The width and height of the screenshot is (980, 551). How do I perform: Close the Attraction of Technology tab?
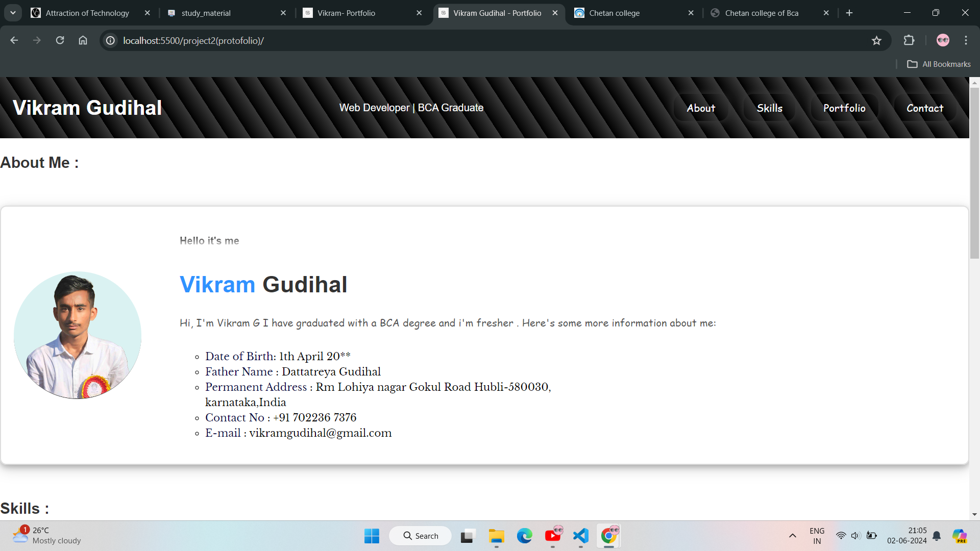point(148,13)
